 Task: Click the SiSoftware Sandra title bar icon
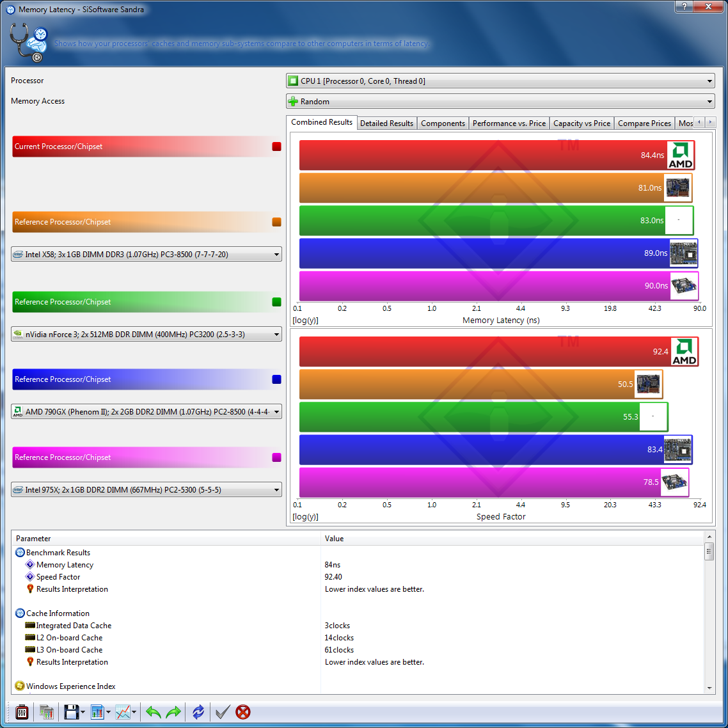10,10
